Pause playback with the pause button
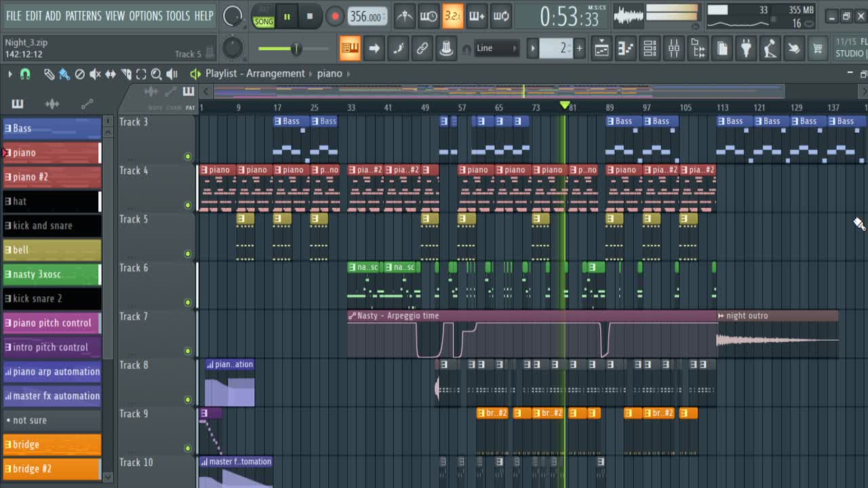868x488 pixels. pos(287,17)
